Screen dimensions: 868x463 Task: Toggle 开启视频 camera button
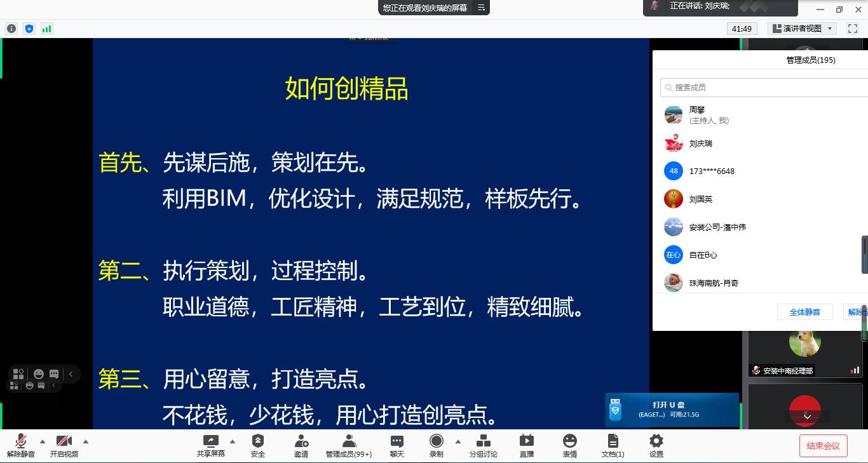click(x=64, y=445)
